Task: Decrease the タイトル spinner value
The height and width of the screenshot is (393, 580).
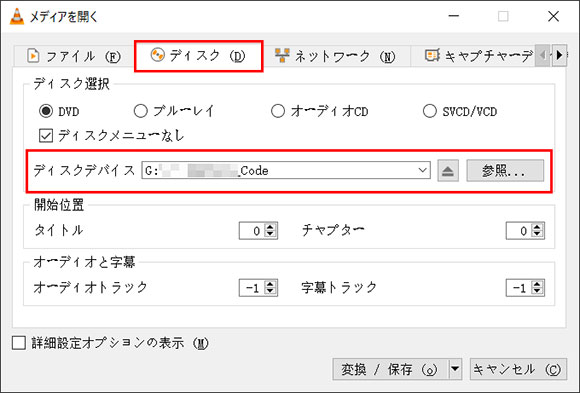Action: 270,235
